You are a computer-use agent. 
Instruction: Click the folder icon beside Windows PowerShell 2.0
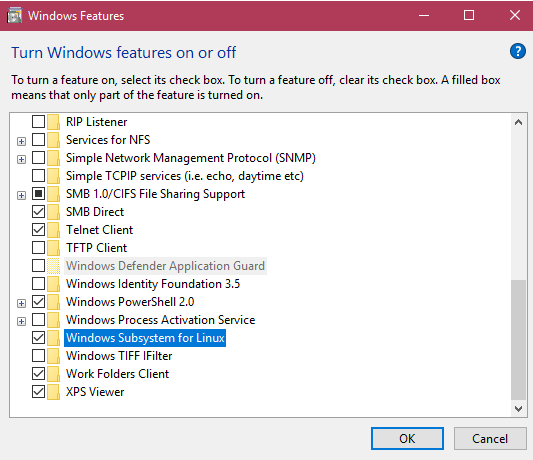click(x=53, y=302)
